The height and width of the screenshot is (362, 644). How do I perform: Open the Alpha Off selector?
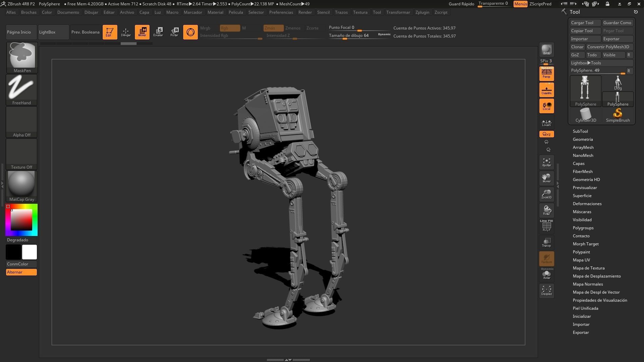22,122
